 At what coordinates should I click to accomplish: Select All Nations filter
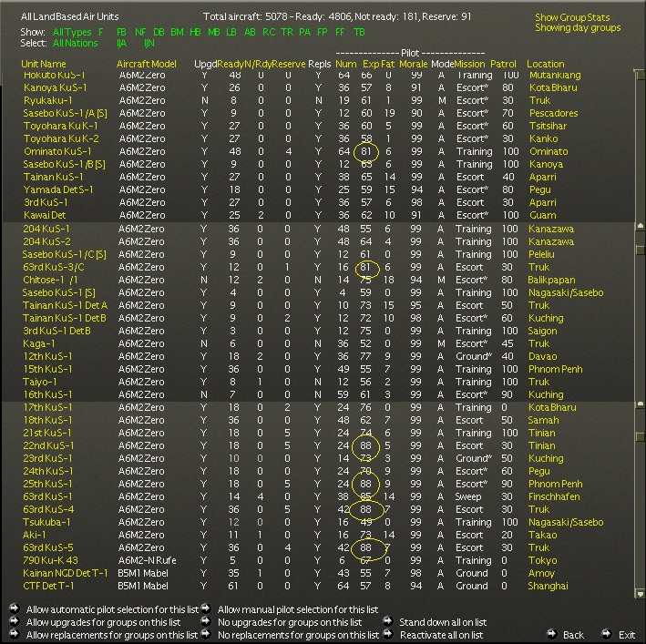pyautogui.click(x=75, y=43)
